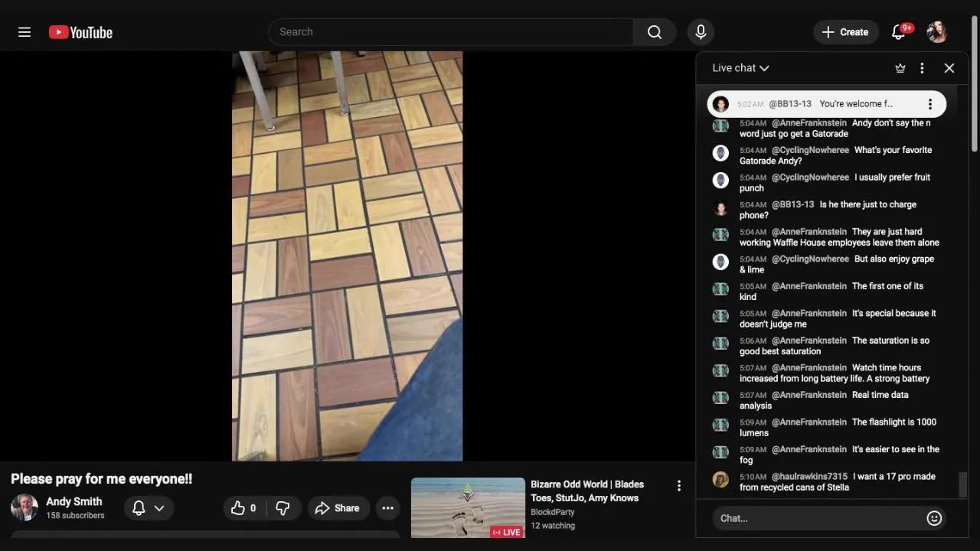Expand Live chat mode dropdown
The image size is (980, 551).
coord(740,68)
